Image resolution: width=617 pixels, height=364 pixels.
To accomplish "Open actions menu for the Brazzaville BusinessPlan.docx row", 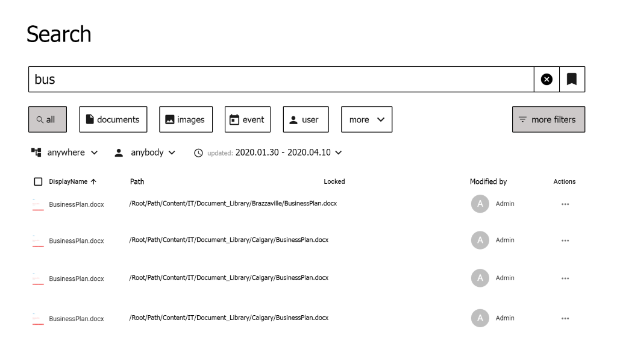I will coord(565,204).
